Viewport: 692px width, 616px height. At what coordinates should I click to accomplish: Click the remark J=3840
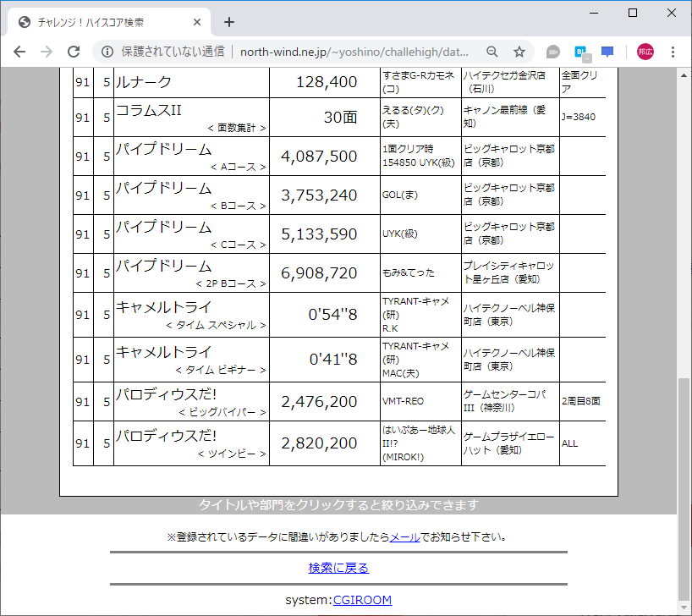point(578,117)
